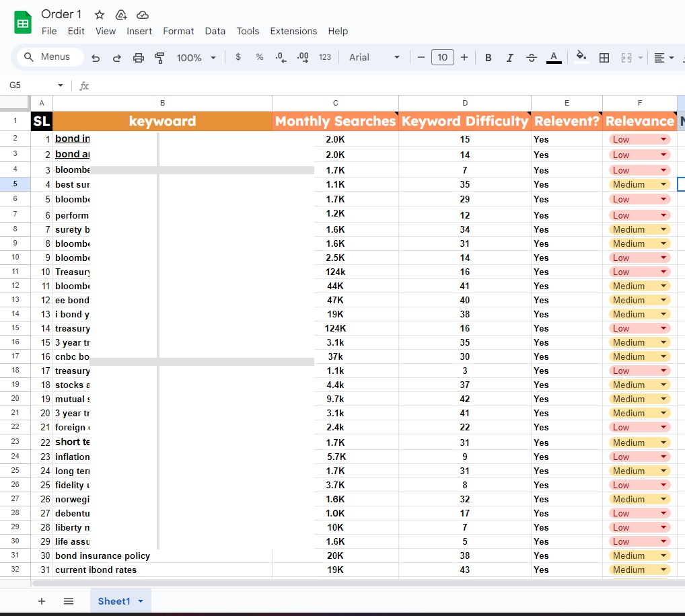Image resolution: width=685 pixels, height=616 pixels.
Task: Click the strikethrough formatting icon
Action: (531, 58)
